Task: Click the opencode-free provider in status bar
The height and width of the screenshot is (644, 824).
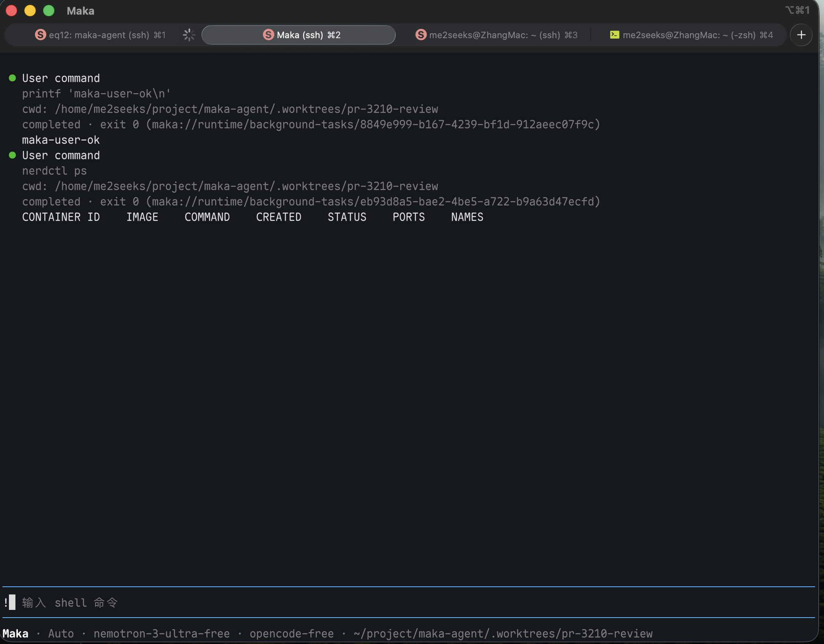Action: point(292,633)
